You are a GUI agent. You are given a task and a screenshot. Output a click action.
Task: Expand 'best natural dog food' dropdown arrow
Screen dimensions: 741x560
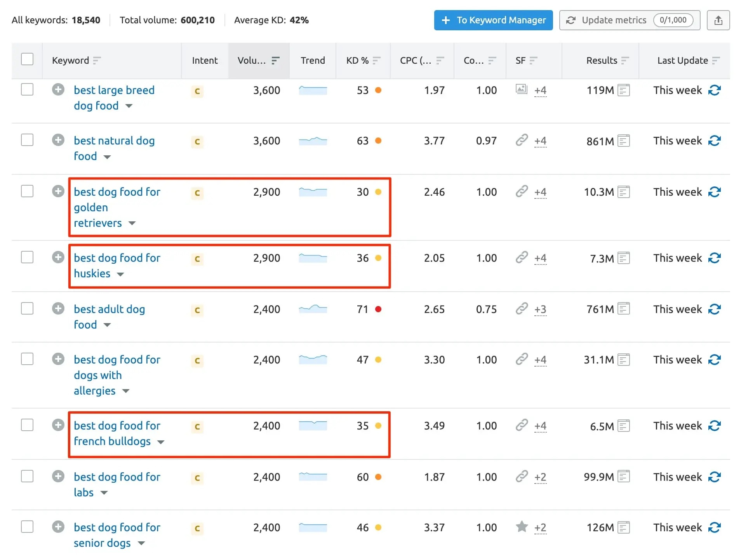(107, 157)
